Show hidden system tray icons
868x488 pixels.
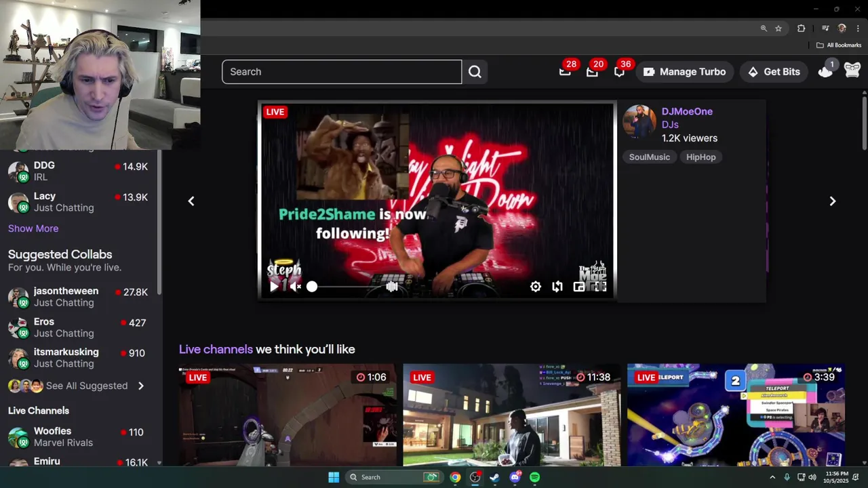772,477
